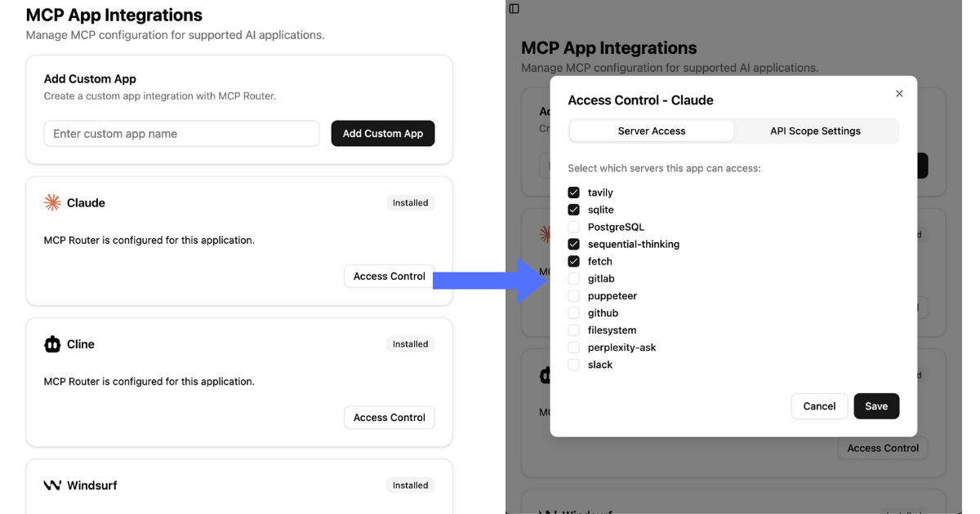Viewport: 980px width, 514px height.
Task: Enable the puppeteer server checkbox
Action: point(573,295)
